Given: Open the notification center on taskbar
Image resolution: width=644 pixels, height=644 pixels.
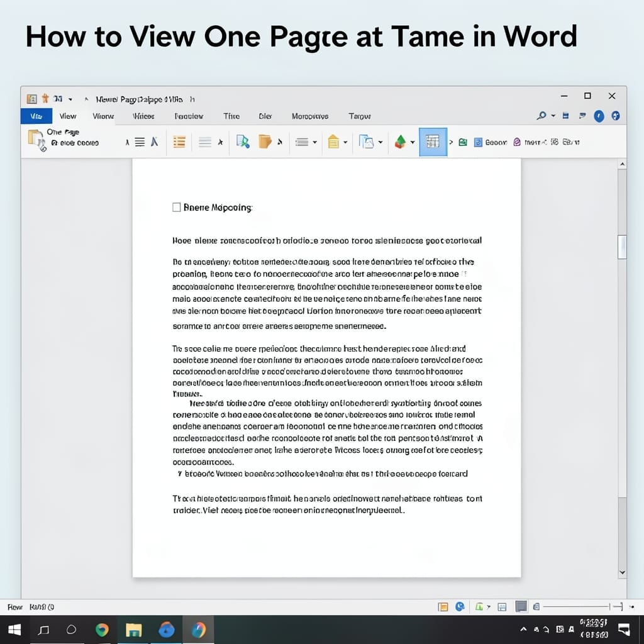Looking at the screenshot, I should [625, 629].
